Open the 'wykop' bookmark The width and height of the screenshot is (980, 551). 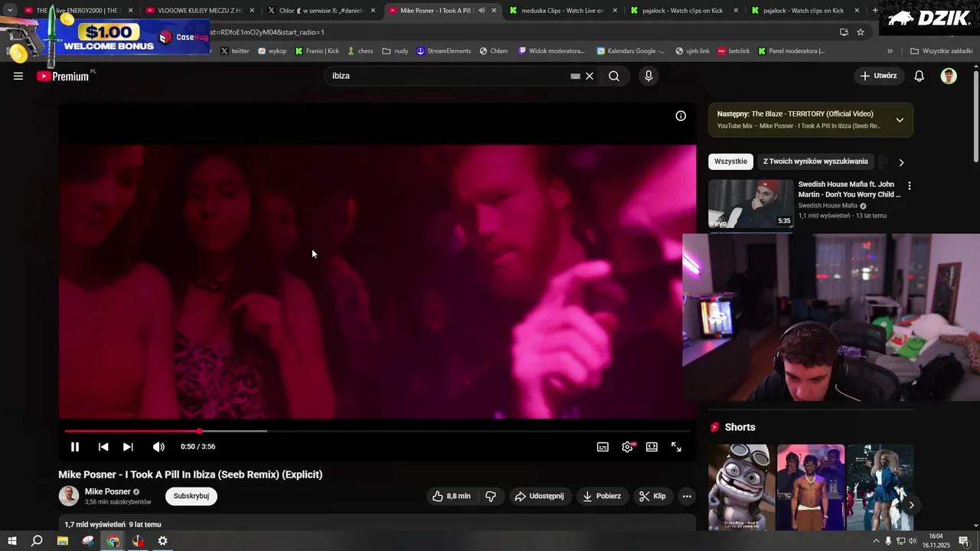click(x=273, y=51)
